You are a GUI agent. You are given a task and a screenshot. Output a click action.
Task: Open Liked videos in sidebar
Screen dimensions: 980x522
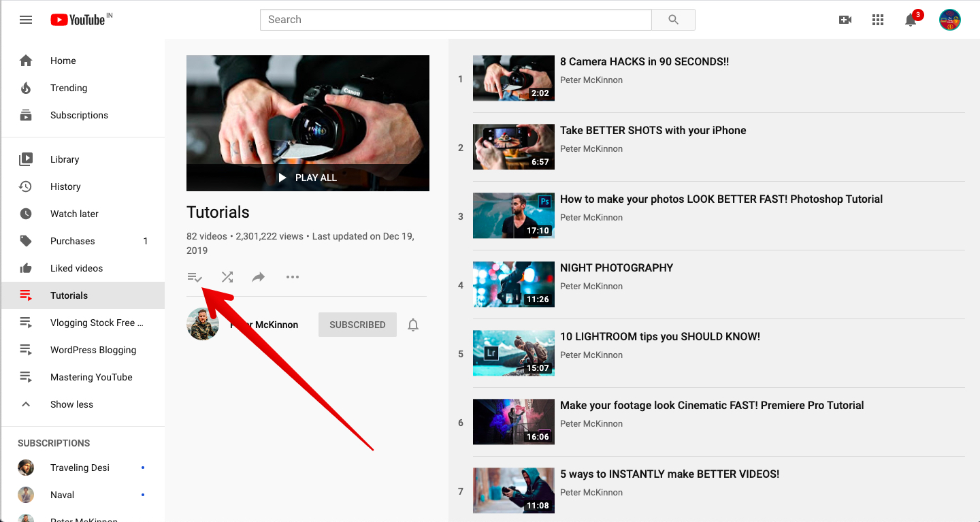coord(82,268)
